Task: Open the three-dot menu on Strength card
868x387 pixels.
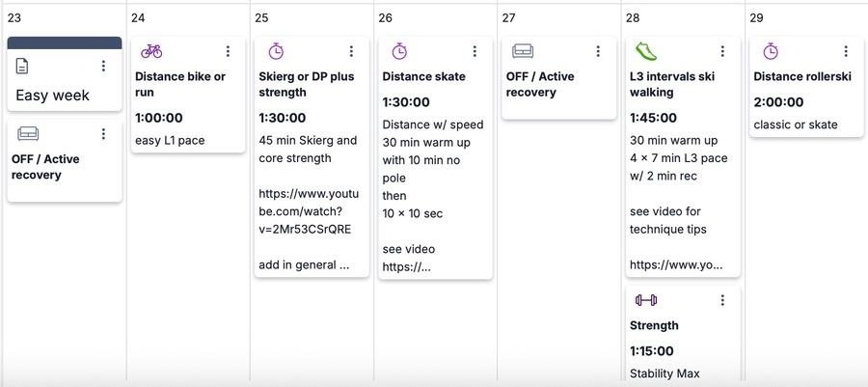Action: [x=721, y=300]
